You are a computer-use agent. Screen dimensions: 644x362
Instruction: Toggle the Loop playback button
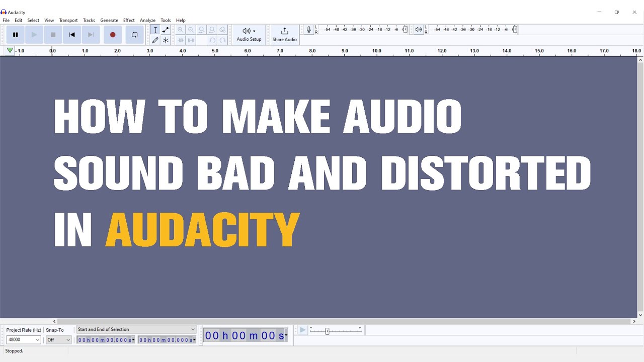[134, 35]
